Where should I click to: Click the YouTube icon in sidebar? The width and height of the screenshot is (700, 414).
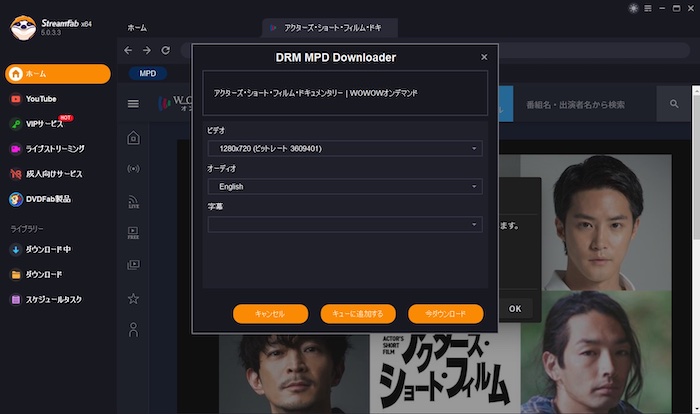tap(16, 99)
